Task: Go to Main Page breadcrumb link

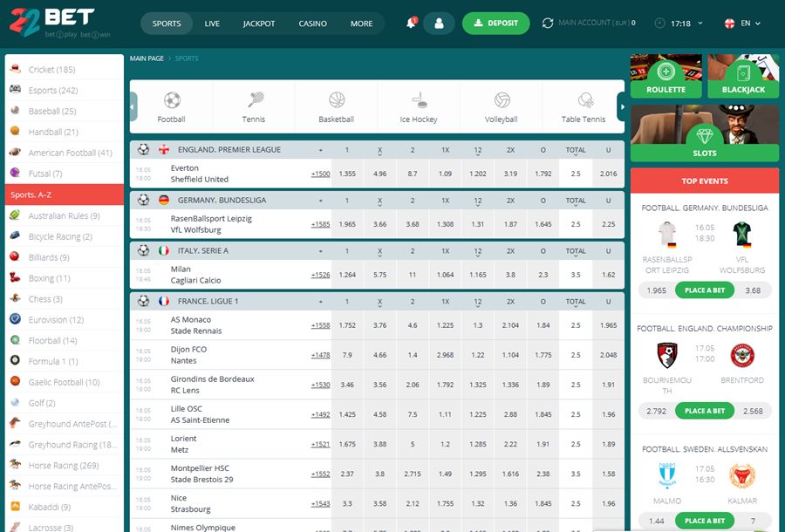Action: (147, 58)
